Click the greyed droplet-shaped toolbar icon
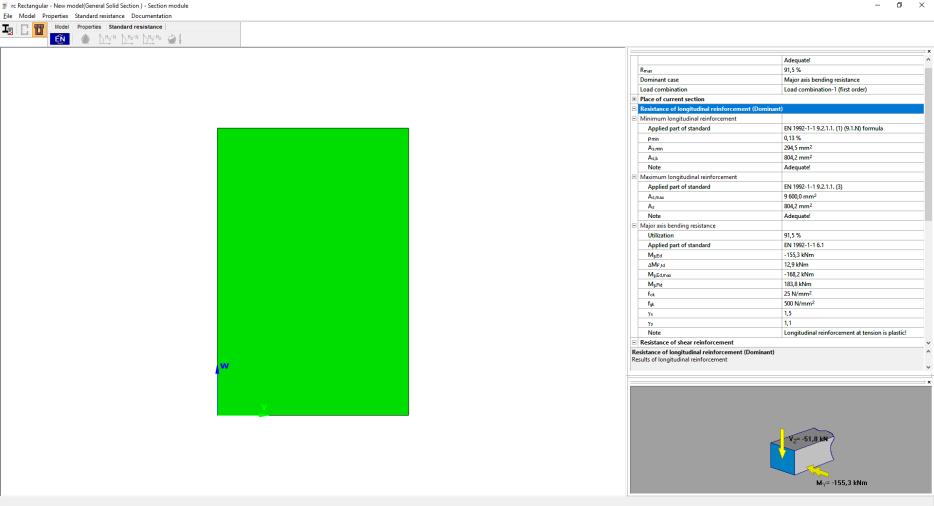Viewport: 934px width, 506px height. pyautogui.click(x=85, y=39)
